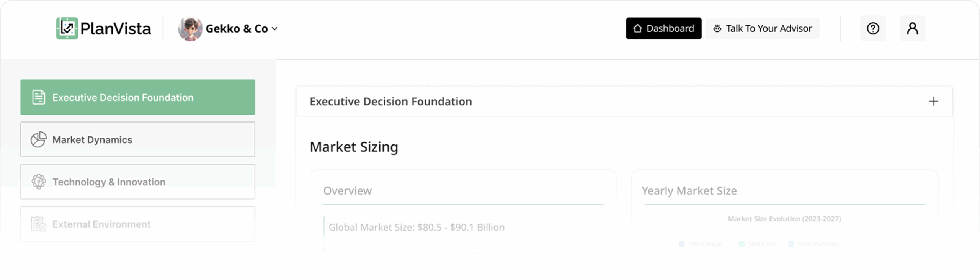This screenshot has height=280, width=980.
Task: Click the Executive Decision Foundation panel header
Action: click(390, 102)
